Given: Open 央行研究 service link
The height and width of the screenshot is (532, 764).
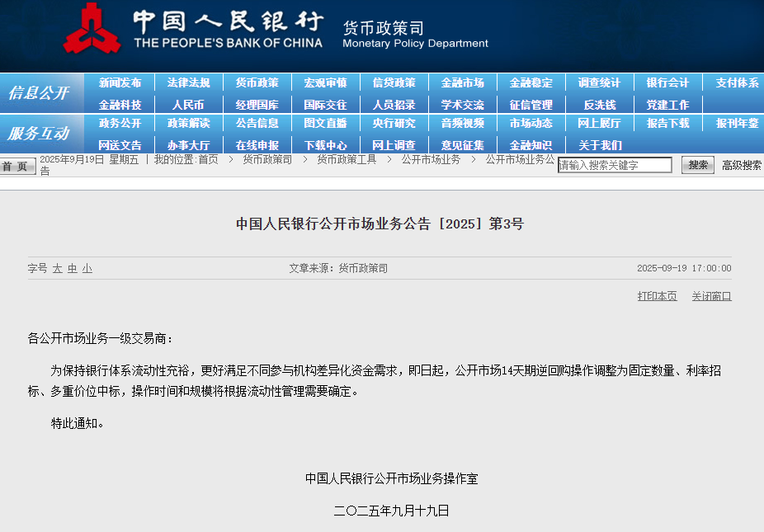Looking at the screenshot, I should tap(394, 123).
